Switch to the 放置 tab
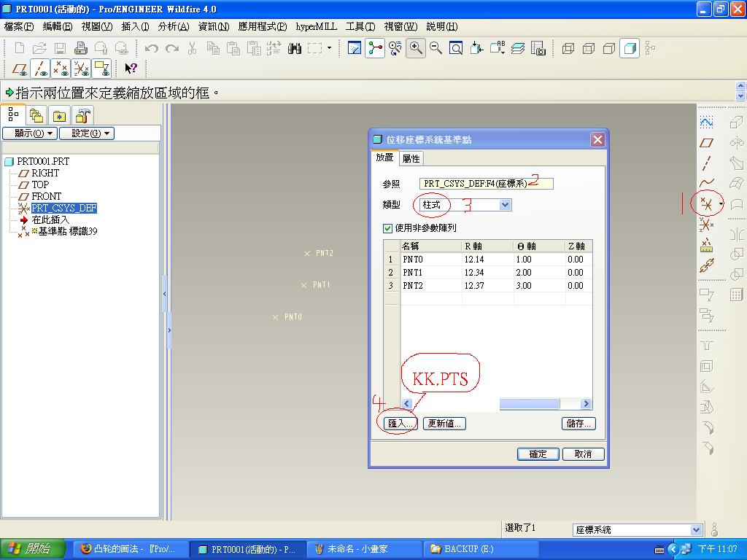 384,157
